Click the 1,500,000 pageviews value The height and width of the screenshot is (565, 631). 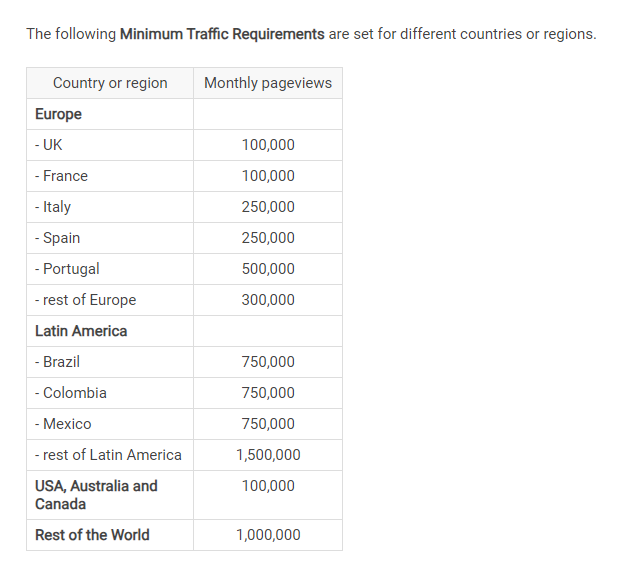click(x=268, y=455)
